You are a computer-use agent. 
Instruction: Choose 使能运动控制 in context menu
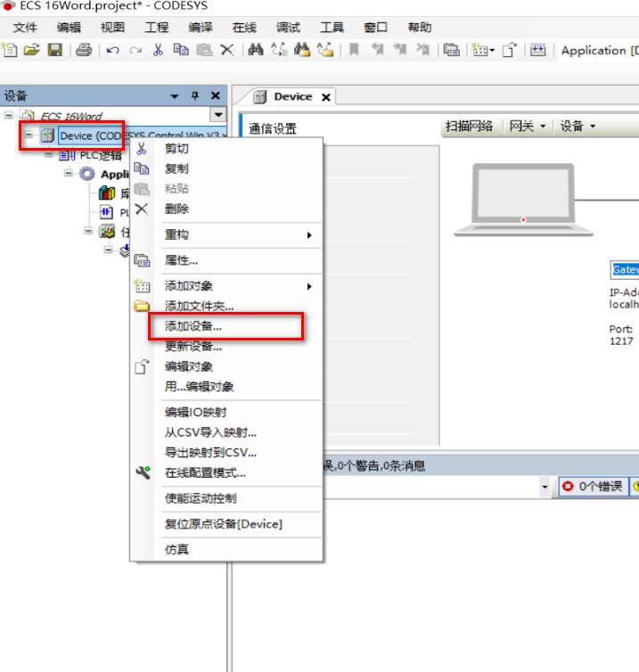pos(226,498)
